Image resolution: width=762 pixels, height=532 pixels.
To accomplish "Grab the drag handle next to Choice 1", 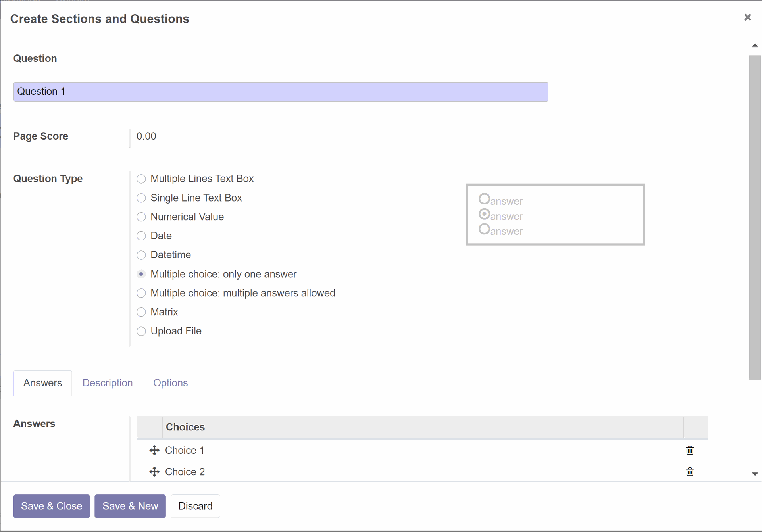I will point(154,450).
